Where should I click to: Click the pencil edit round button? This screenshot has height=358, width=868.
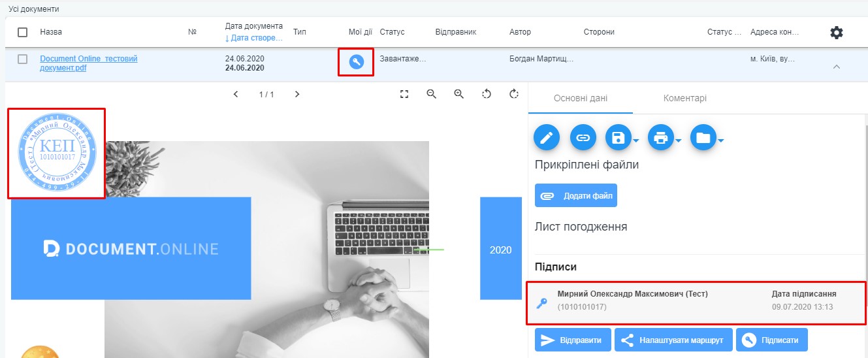point(547,138)
